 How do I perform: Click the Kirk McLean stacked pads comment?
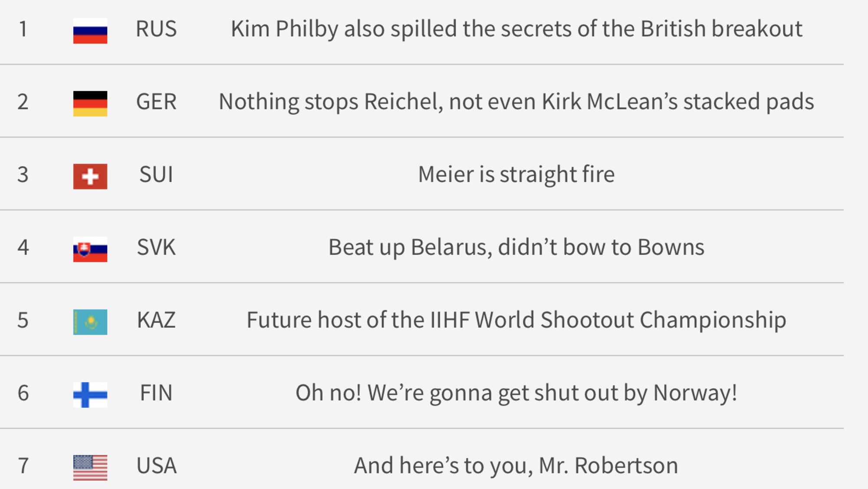pyautogui.click(x=516, y=102)
